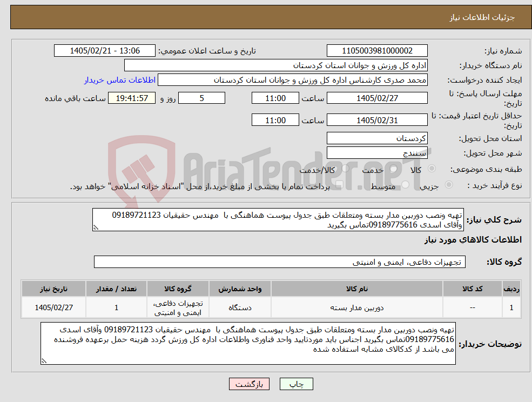
Task: Click the جزئیات اطلاعات نیاز header title
Action: click(482, 17)
